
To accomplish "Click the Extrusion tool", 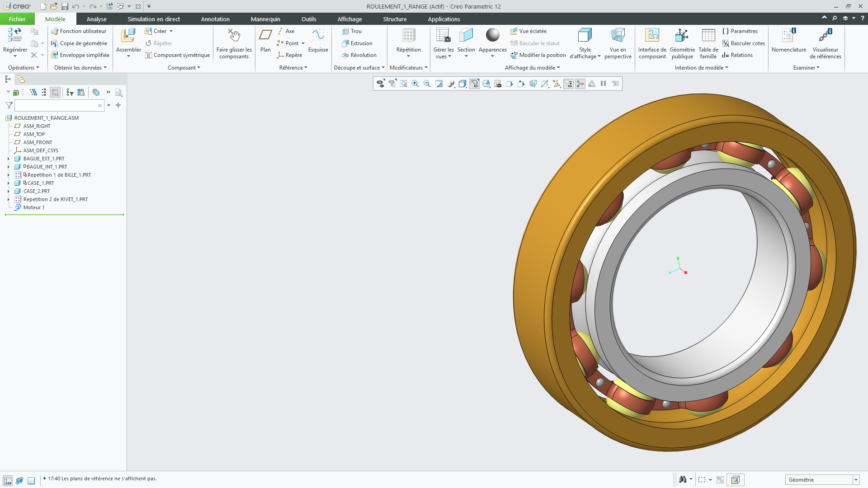I will click(x=357, y=43).
